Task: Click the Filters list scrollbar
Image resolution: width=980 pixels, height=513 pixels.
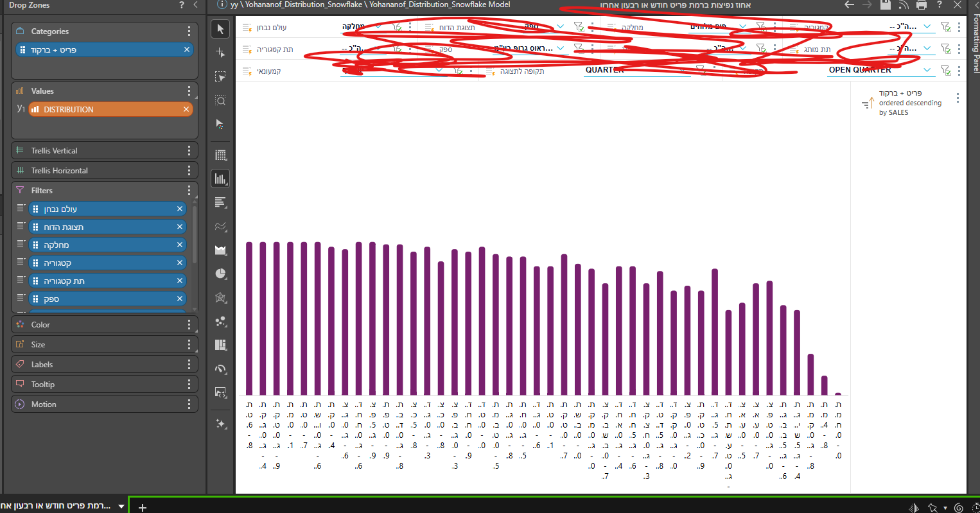Action: point(195,234)
